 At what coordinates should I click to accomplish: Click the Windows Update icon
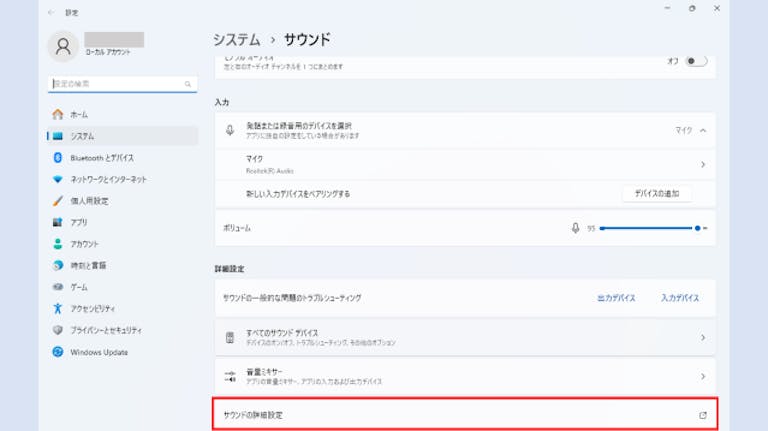point(58,352)
